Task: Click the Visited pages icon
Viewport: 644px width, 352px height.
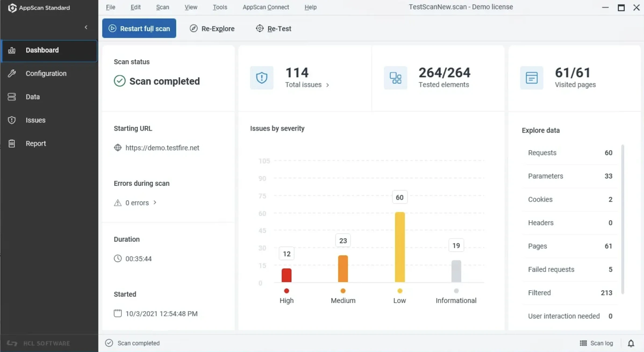Action: [531, 78]
